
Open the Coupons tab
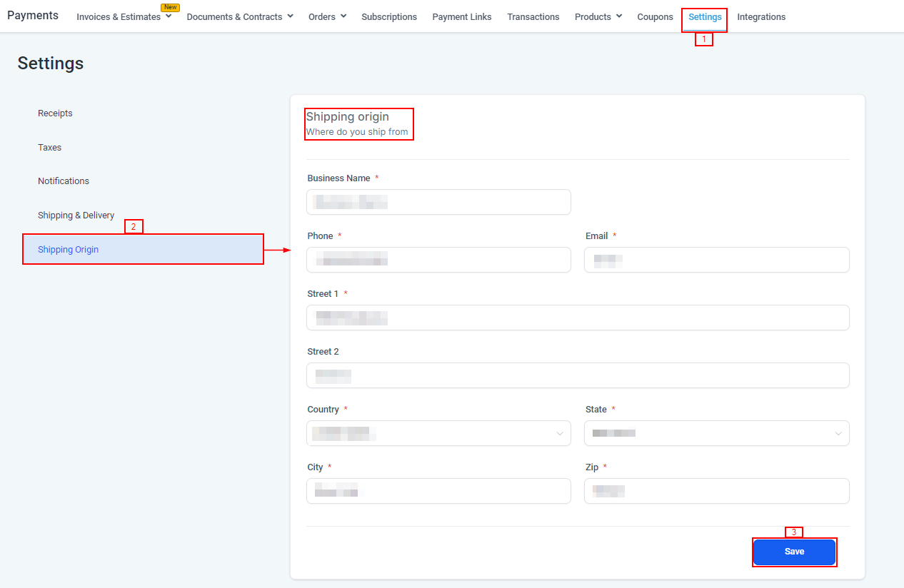(655, 17)
